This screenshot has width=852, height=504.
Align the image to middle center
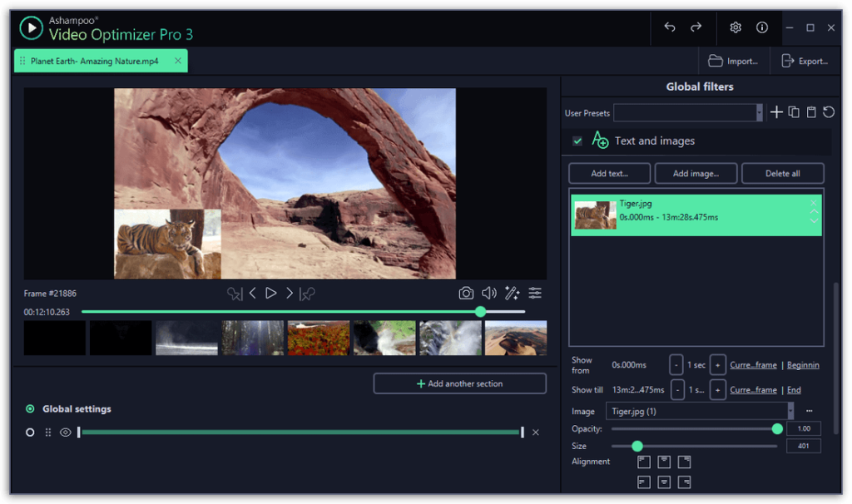point(664,482)
